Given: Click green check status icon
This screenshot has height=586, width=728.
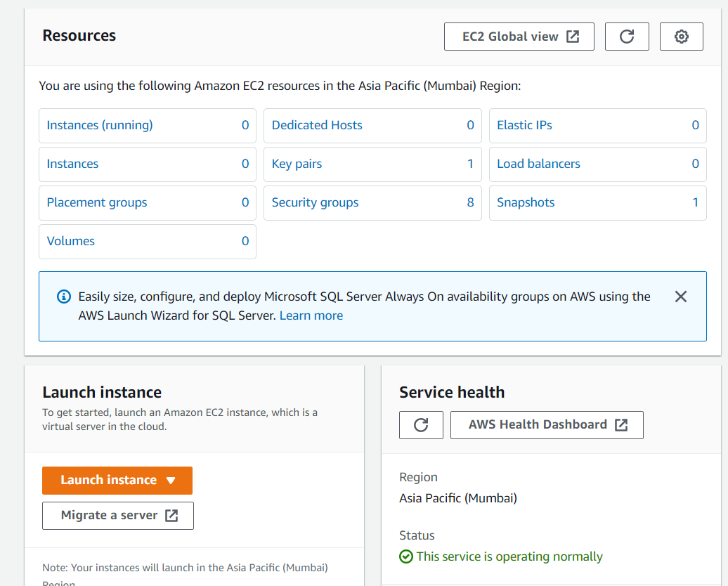Looking at the screenshot, I should pos(405,556).
